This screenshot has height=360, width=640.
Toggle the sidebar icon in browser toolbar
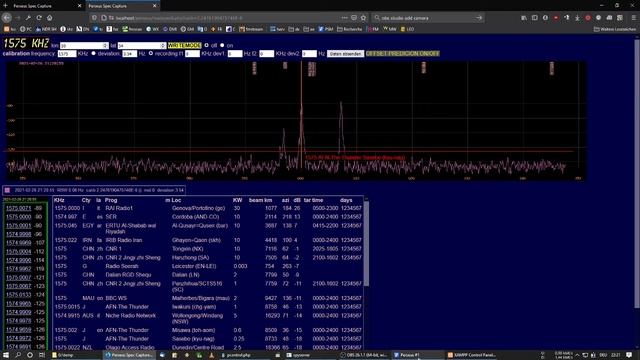point(535,18)
